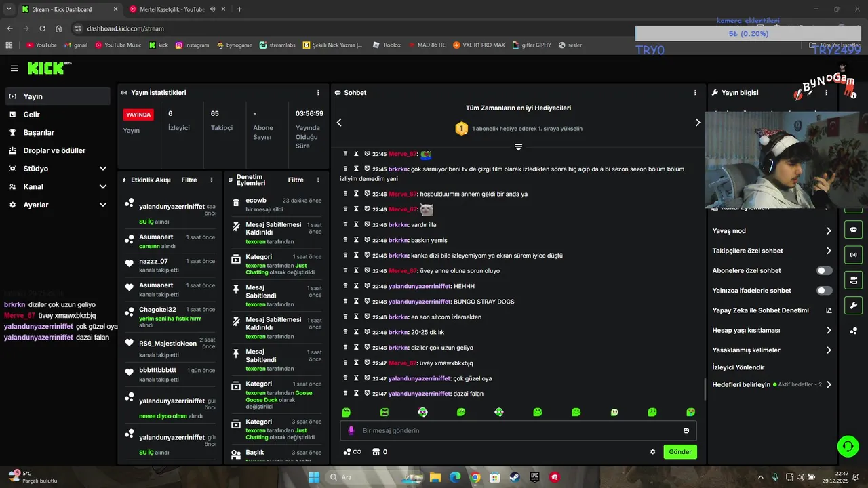This screenshot has width=868, height=488.
Task: Open Windows Start menu
Action: [x=314, y=477]
